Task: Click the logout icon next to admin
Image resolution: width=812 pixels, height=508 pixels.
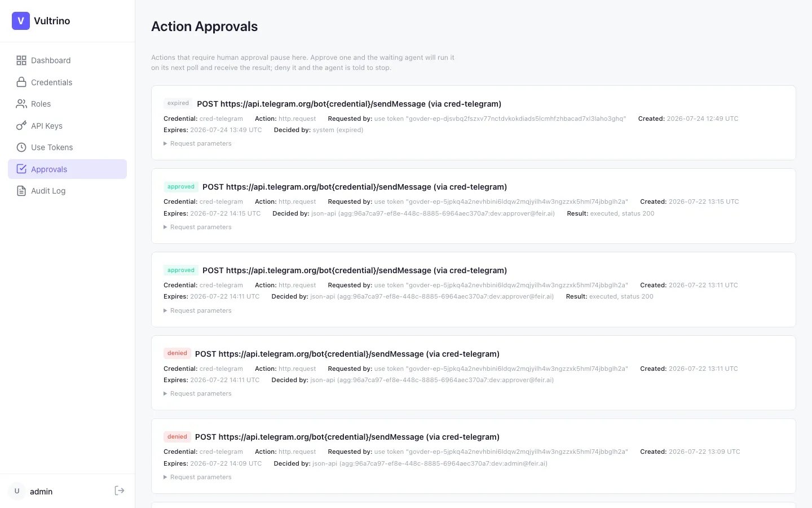Action: click(120, 491)
